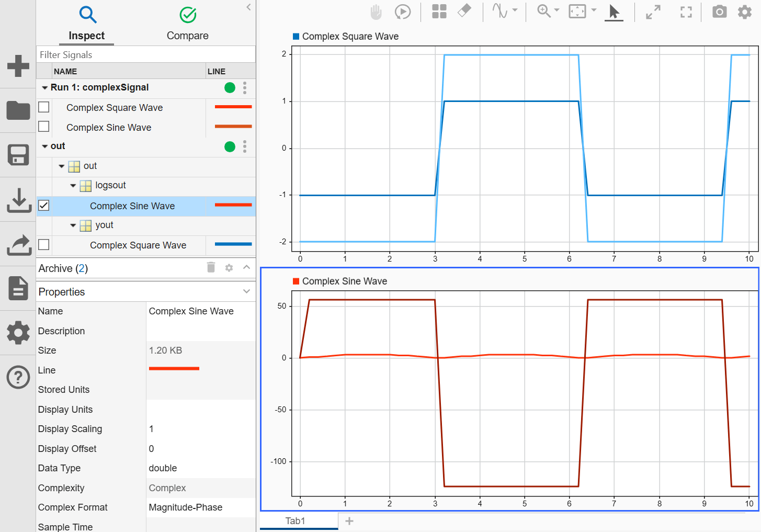This screenshot has width=761, height=532.
Task: Click the Archive trash icon
Action: pos(211,267)
